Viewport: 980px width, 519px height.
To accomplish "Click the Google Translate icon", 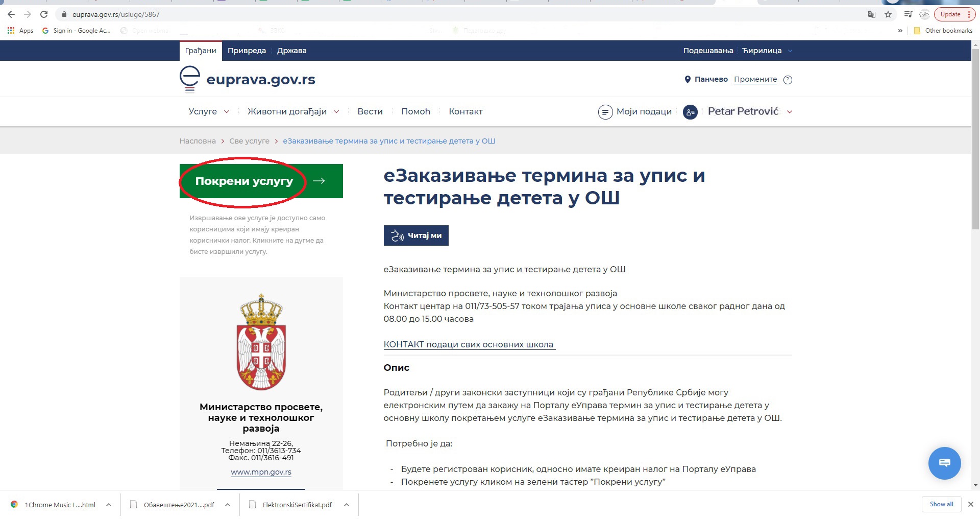I will (x=872, y=14).
